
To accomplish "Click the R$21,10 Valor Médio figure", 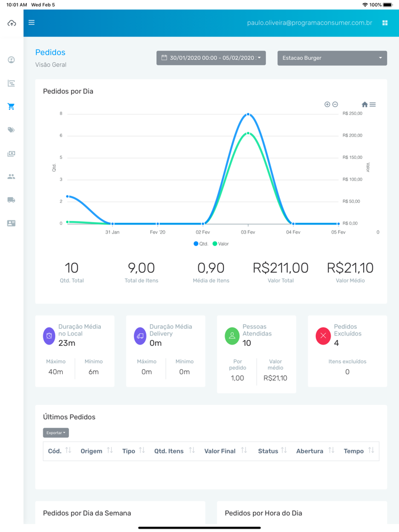I will 350,268.
